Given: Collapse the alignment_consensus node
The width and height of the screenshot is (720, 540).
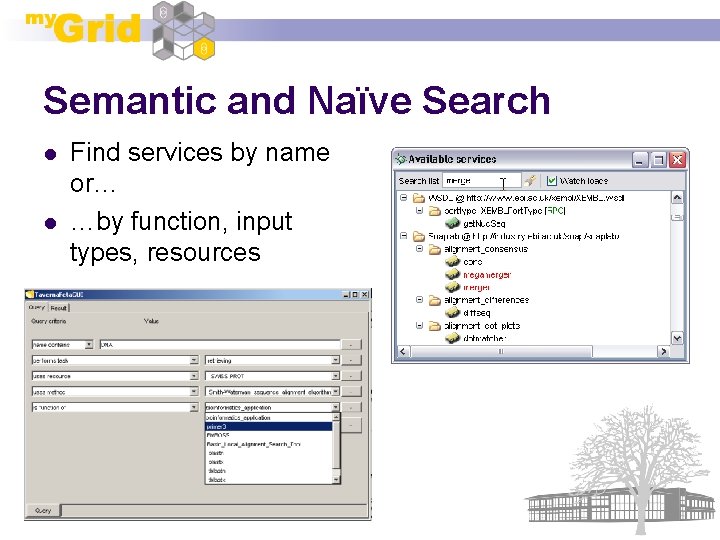Looking at the screenshot, I should [x=419, y=249].
